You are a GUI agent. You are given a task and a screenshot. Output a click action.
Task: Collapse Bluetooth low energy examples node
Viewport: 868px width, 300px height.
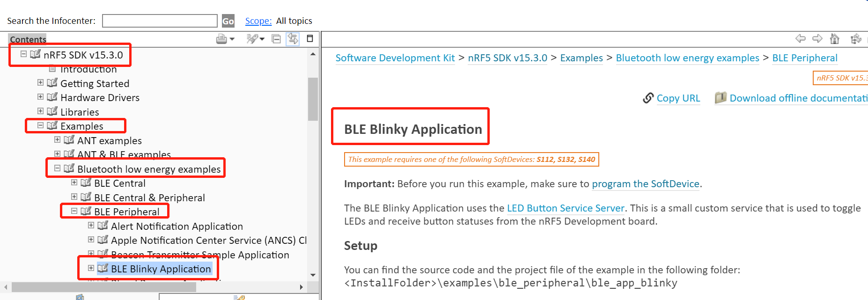click(x=57, y=168)
